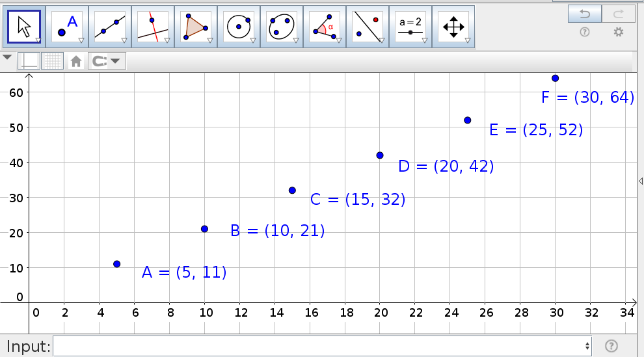The height and width of the screenshot is (357, 644).
Task: Select the Reflect about Line tool
Action: click(367, 27)
